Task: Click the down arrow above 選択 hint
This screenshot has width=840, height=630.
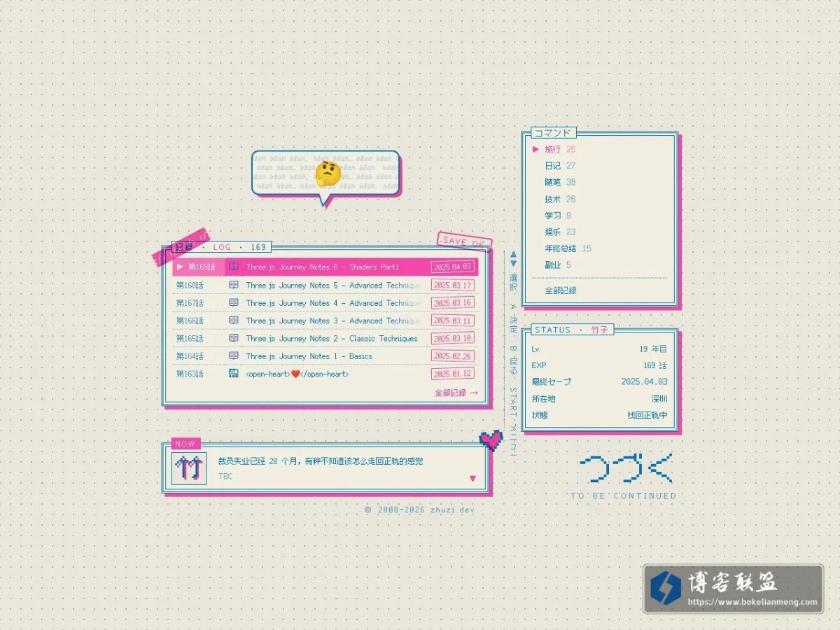Action: tap(513, 263)
